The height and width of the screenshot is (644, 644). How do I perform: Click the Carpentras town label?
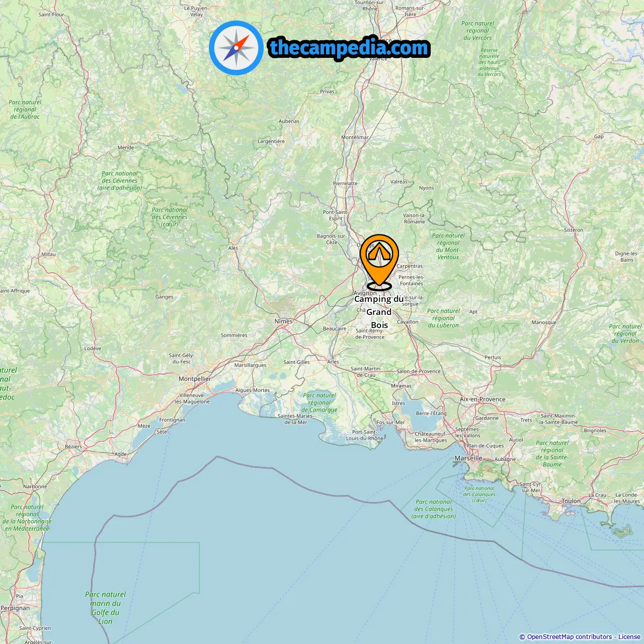point(410,266)
